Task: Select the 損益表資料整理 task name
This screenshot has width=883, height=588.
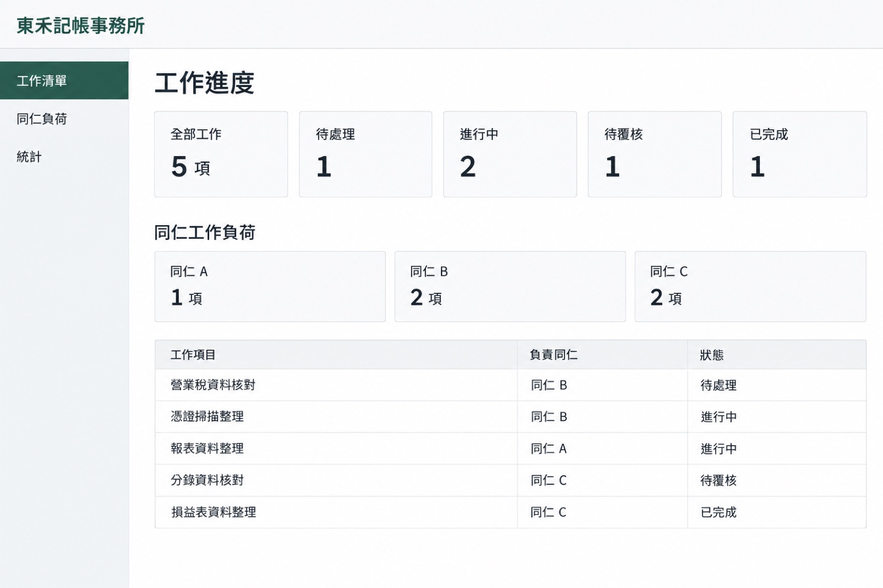Action: [x=214, y=512]
